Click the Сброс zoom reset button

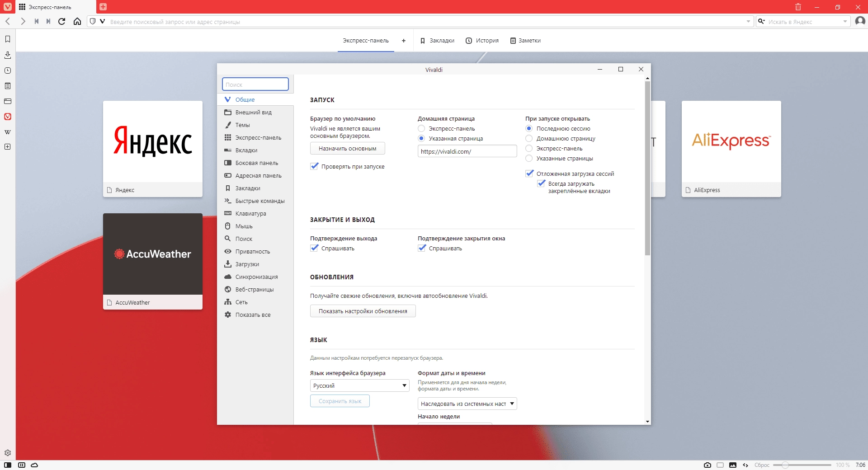tap(762, 465)
